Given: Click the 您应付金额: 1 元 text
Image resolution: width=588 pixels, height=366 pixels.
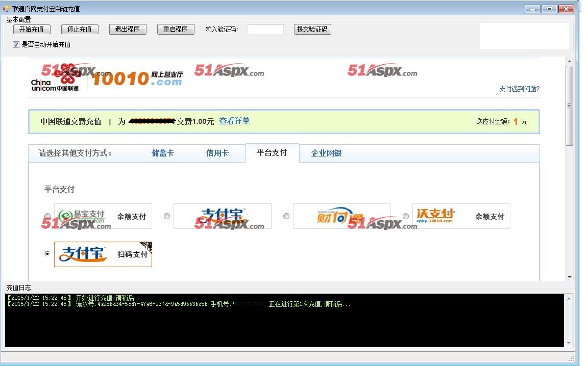Looking at the screenshot, I should [502, 121].
